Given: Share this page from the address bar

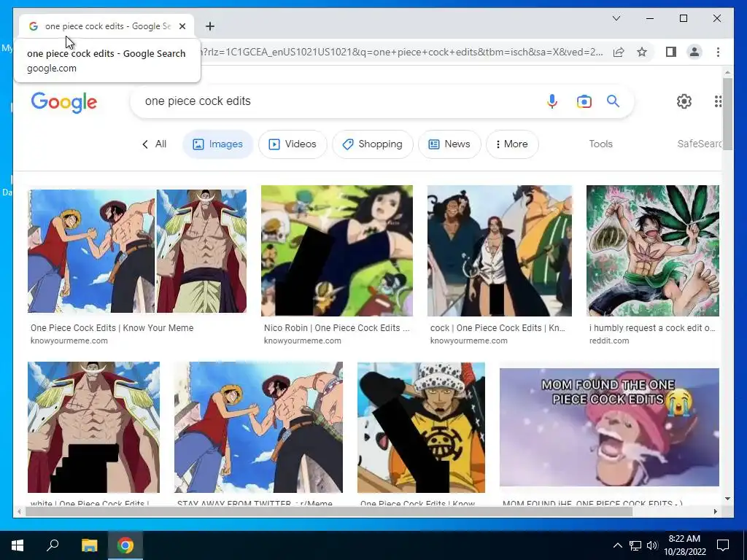Looking at the screenshot, I should coord(619,52).
